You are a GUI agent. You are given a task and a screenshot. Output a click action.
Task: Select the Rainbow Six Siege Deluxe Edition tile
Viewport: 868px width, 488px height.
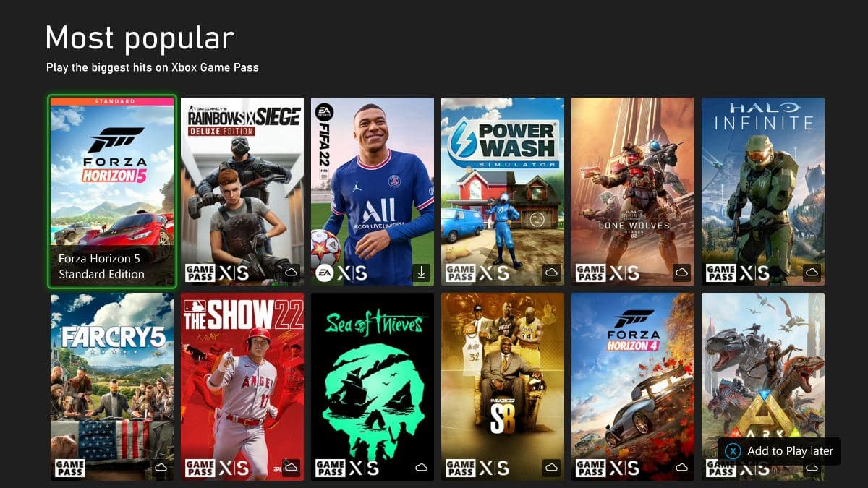(x=242, y=192)
